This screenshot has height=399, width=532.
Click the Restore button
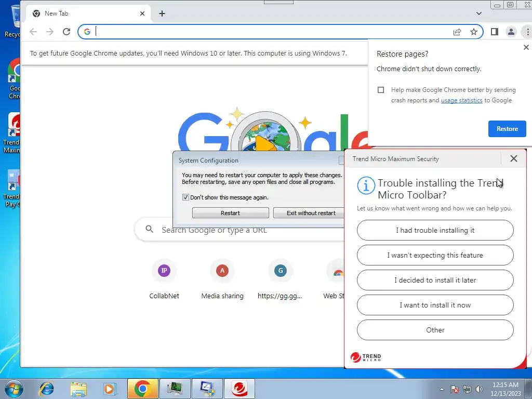click(507, 129)
